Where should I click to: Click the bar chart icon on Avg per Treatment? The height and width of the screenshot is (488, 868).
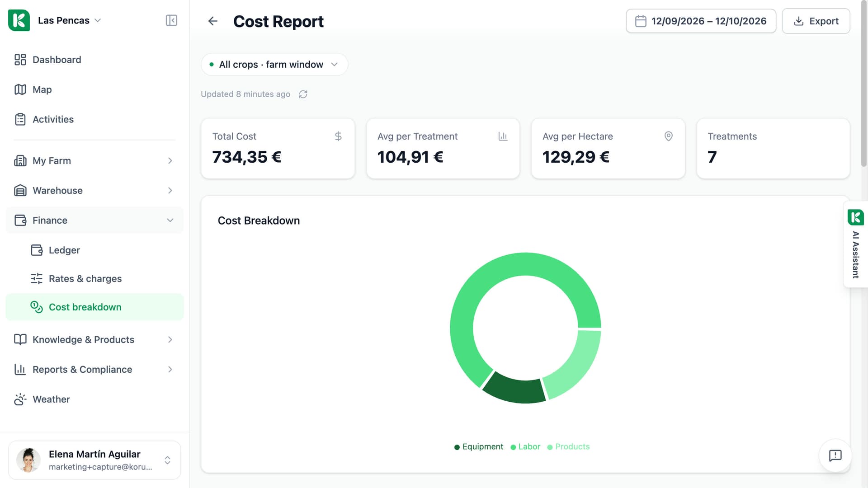click(x=503, y=136)
